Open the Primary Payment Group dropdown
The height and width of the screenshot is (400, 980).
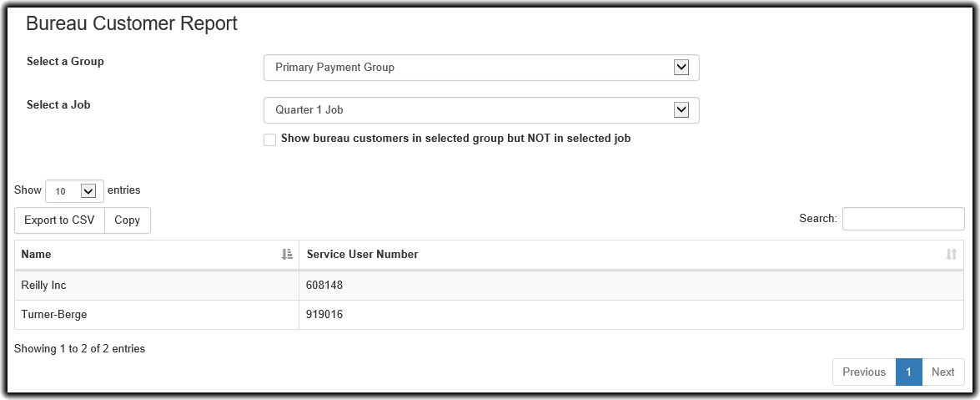coord(481,68)
